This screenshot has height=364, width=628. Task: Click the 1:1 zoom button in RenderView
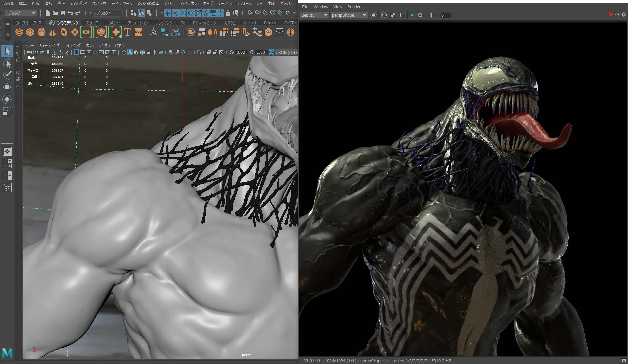tap(402, 15)
